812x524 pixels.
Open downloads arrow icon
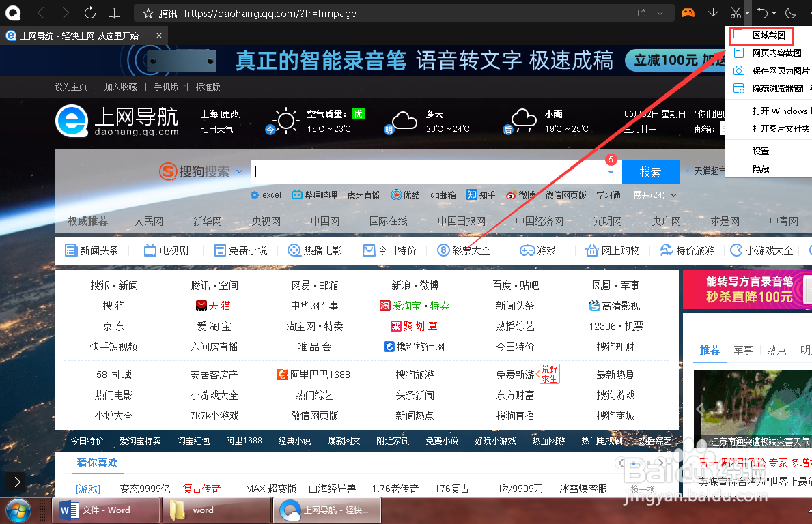pos(713,13)
